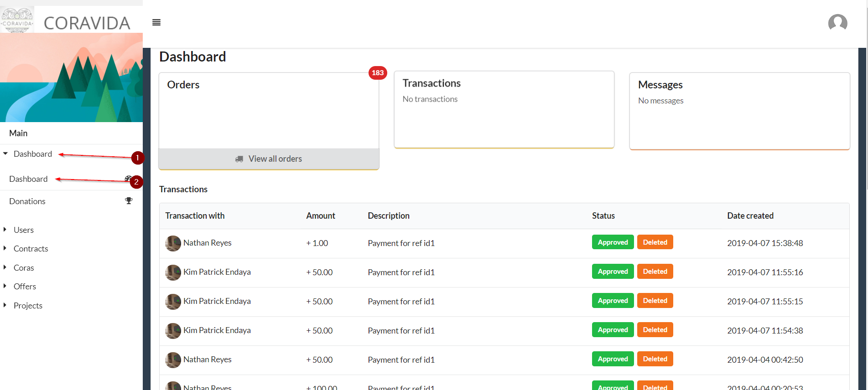This screenshot has height=390, width=868.
Task: Click the Coravida logo image
Action: [x=17, y=20]
